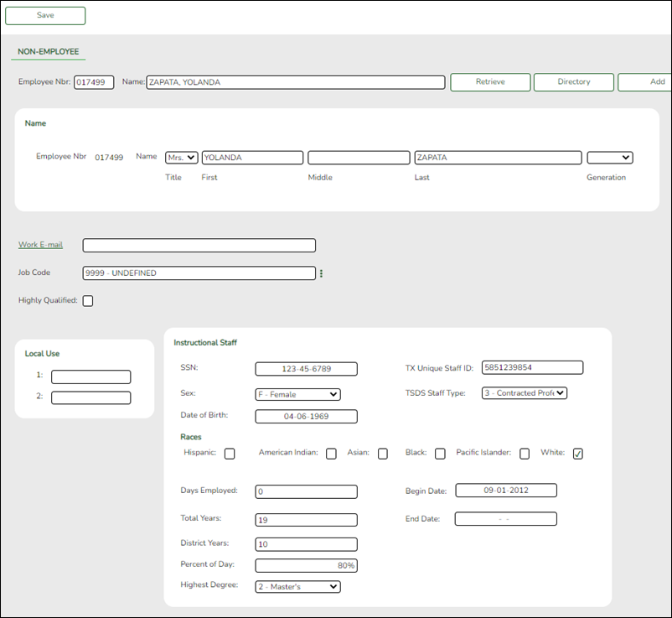Click the Retrieve button
The image size is (672, 618).
point(490,82)
